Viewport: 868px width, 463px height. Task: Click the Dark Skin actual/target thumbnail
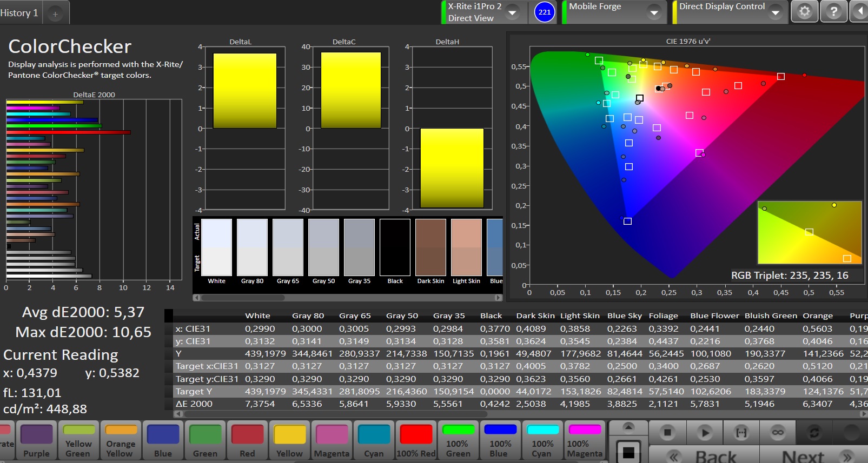430,247
